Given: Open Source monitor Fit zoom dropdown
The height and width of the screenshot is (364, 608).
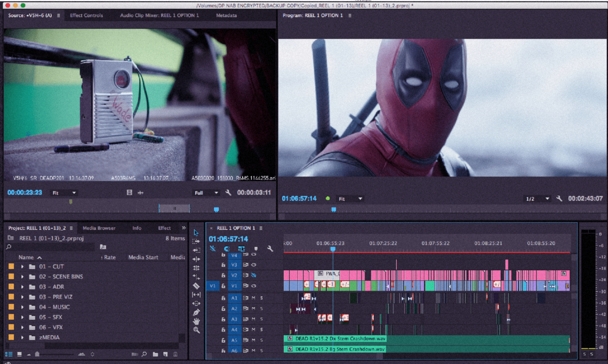Looking at the screenshot, I should [64, 193].
